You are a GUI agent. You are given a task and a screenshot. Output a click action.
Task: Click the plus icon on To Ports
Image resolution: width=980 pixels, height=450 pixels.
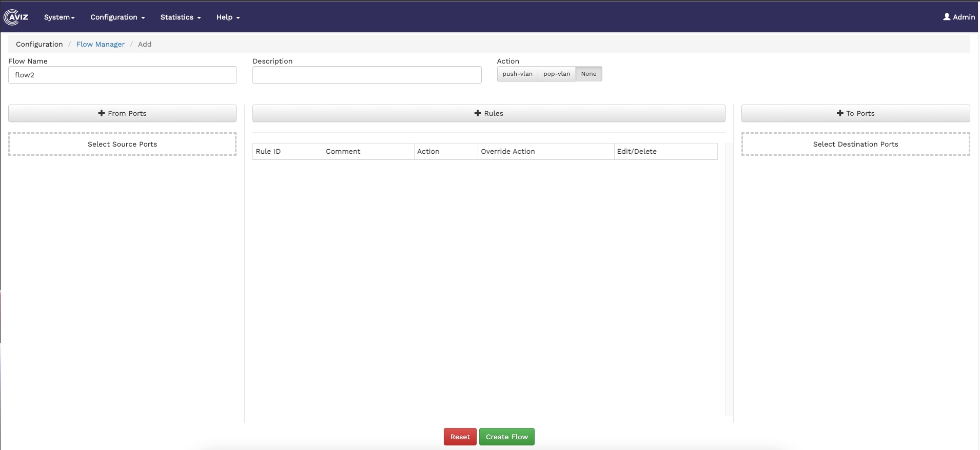click(x=840, y=113)
